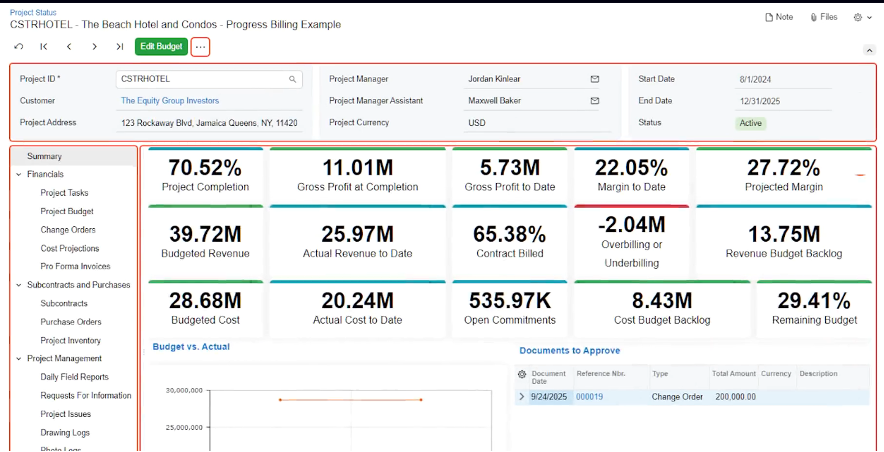Go to first record icon
Image resolution: width=884 pixels, height=452 pixels.
pos(44,47)
